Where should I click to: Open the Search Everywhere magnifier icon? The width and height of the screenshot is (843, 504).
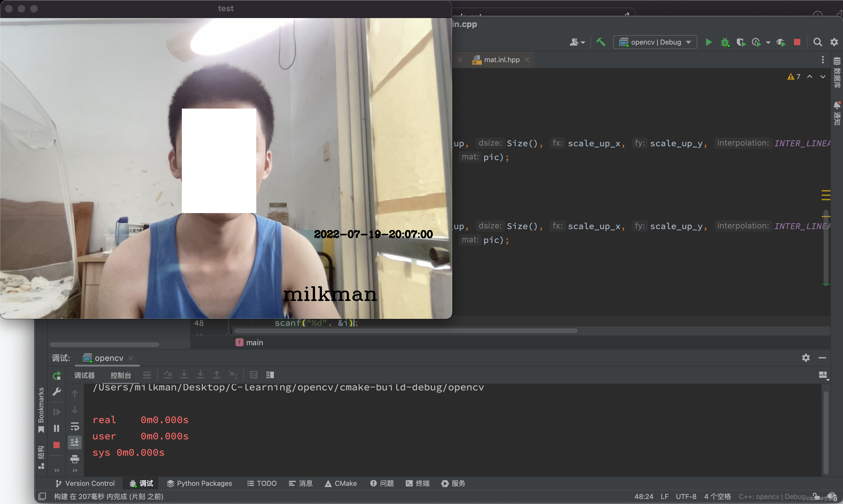coord(818,42)
